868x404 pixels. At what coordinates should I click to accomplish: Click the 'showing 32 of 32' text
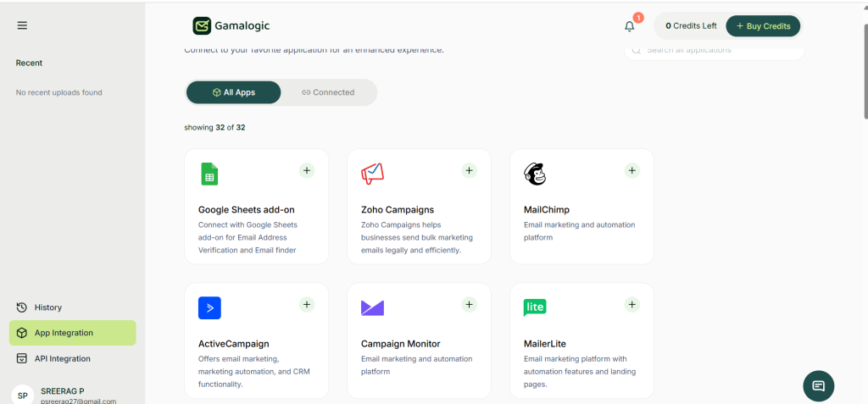[x=214, y=127]
